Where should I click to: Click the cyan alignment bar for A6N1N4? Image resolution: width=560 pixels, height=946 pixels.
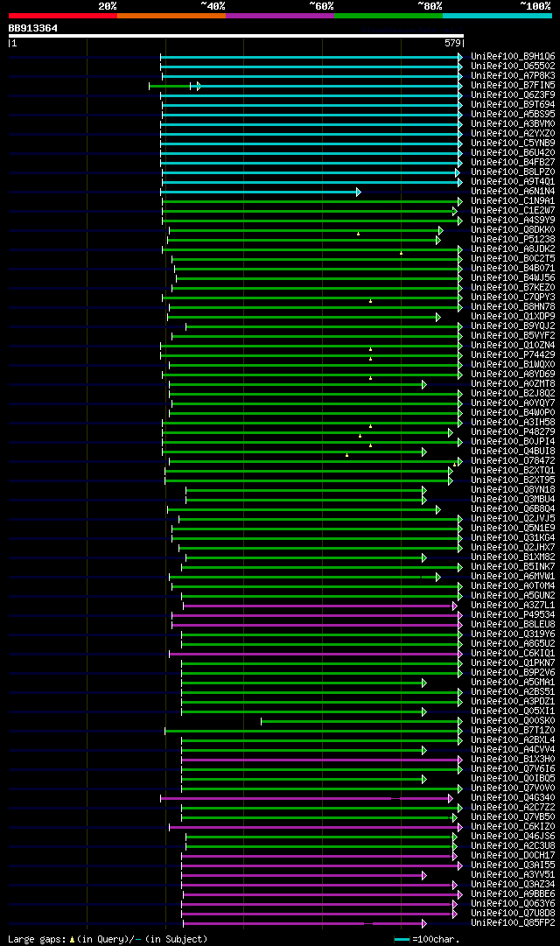261,192
